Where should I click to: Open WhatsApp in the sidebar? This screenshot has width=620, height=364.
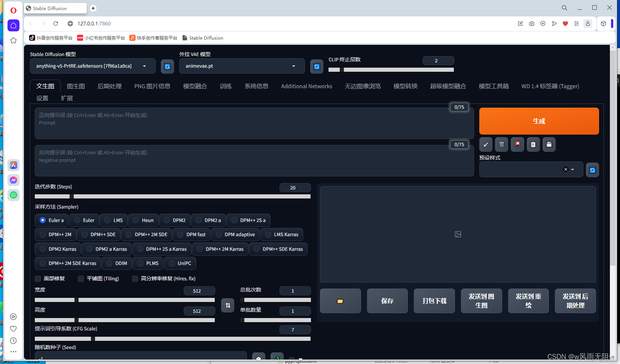(13, 195)
